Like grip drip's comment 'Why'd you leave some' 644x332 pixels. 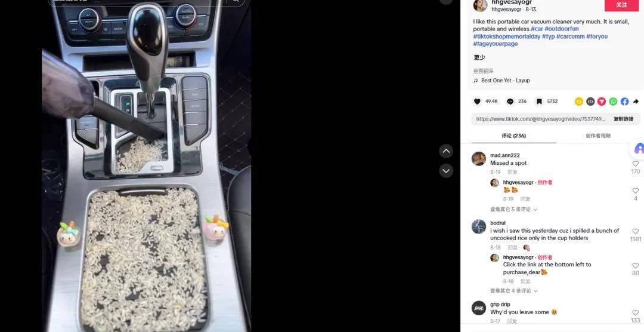(636, 313)
